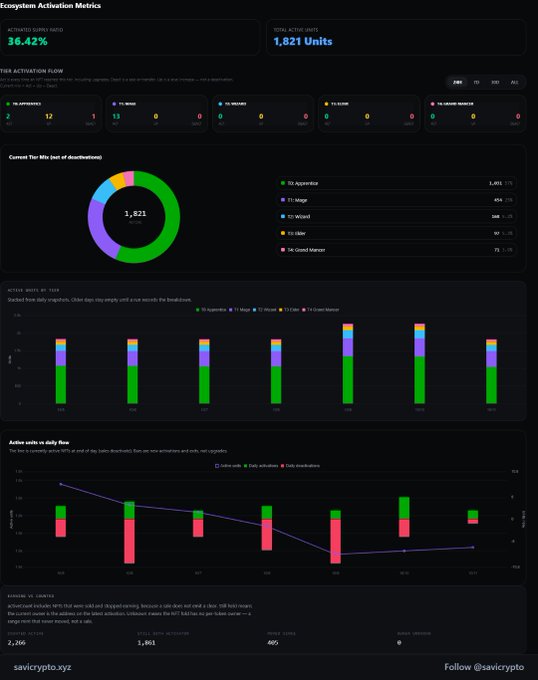
Task: Click the last point on the active units line
Action: pos(473,547)
